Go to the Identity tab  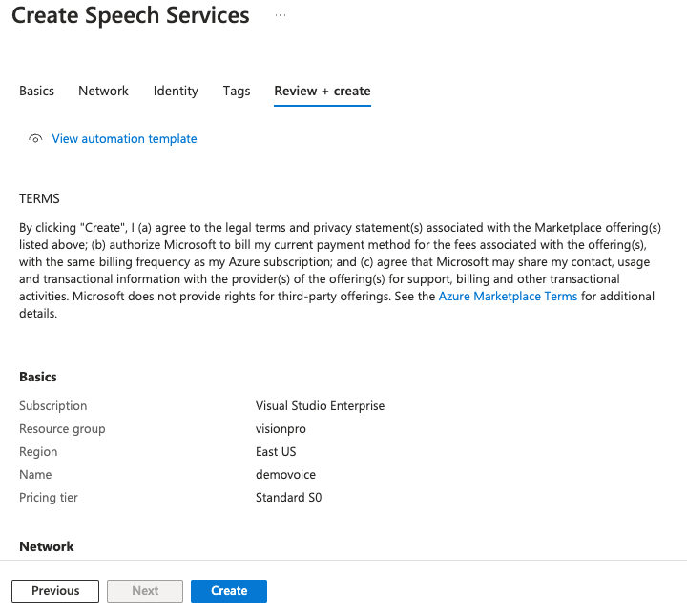176,91
